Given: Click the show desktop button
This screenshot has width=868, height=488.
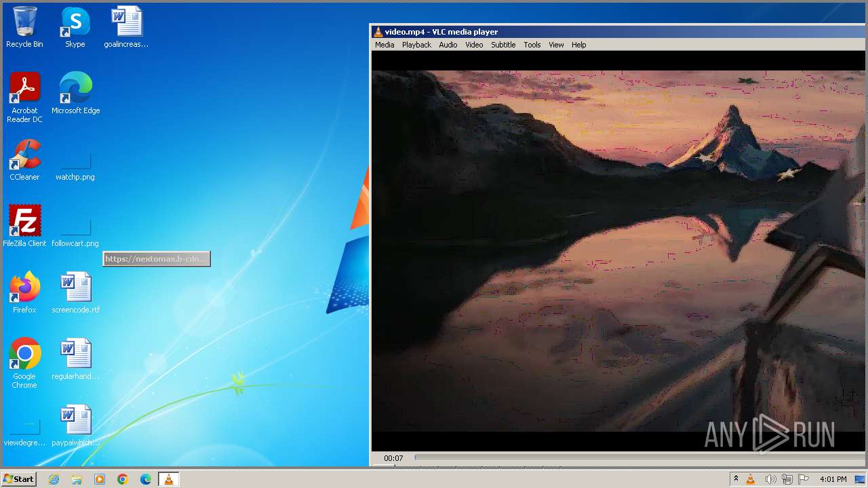Looking at the screenshot, I should pyautogui.click(x=861, y=479).
